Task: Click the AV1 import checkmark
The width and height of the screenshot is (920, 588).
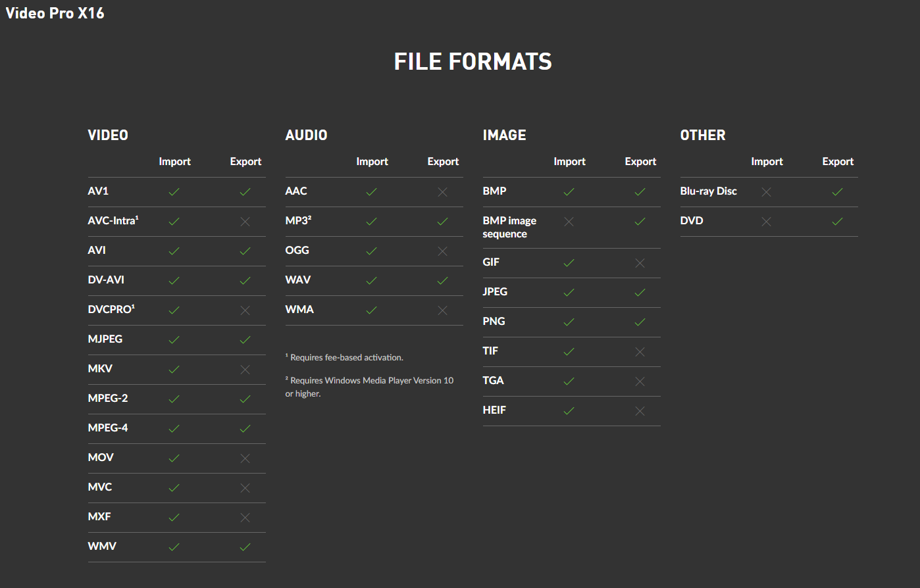Action: [x=174, y=192]
